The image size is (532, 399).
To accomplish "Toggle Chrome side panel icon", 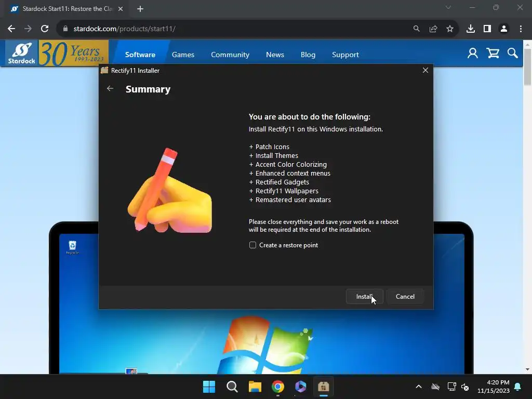I will click(x=487, y=29).
